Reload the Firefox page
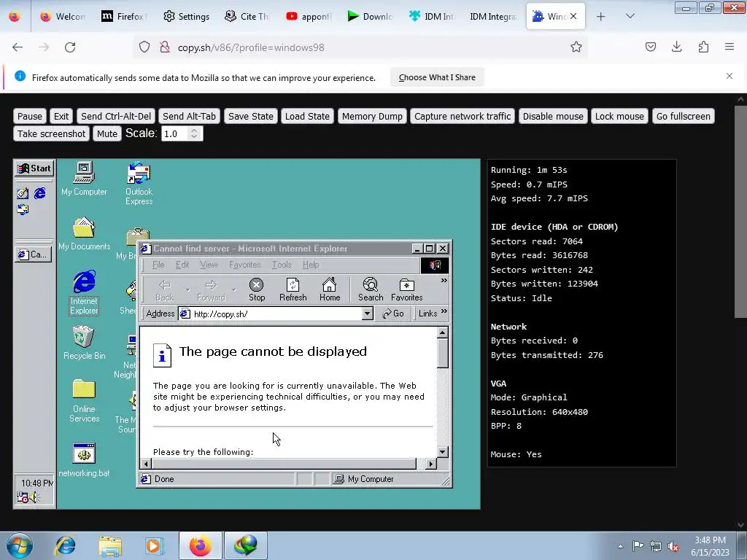 70,47
